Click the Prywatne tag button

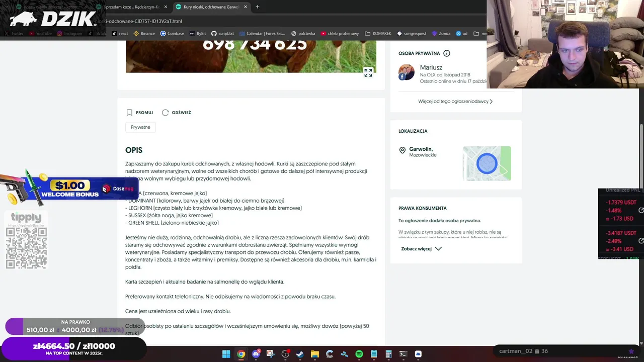coord(140,127)
